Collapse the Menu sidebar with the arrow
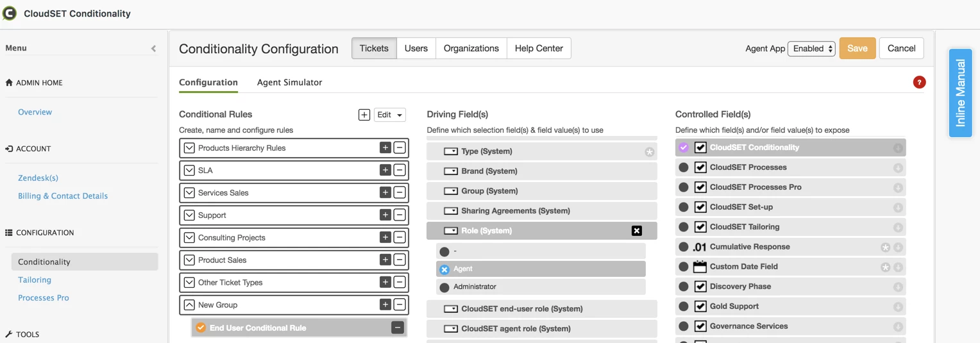980x343 pixels. [153, 49]
